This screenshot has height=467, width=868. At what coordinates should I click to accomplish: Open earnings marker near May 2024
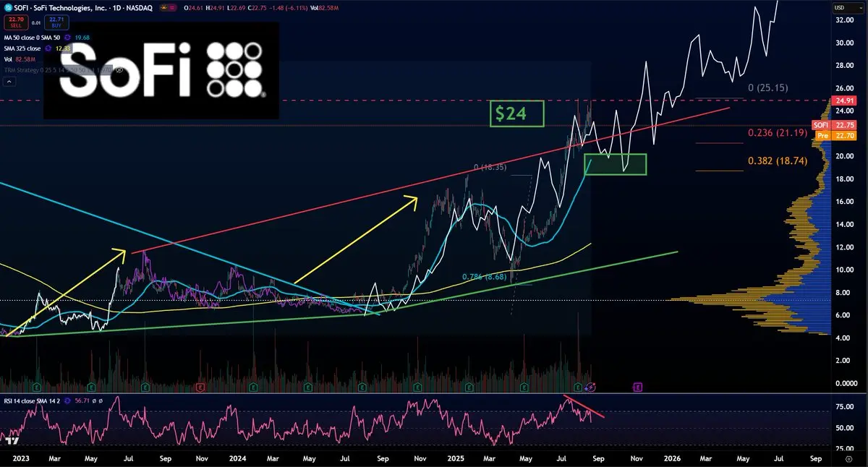tap(307, 387)
